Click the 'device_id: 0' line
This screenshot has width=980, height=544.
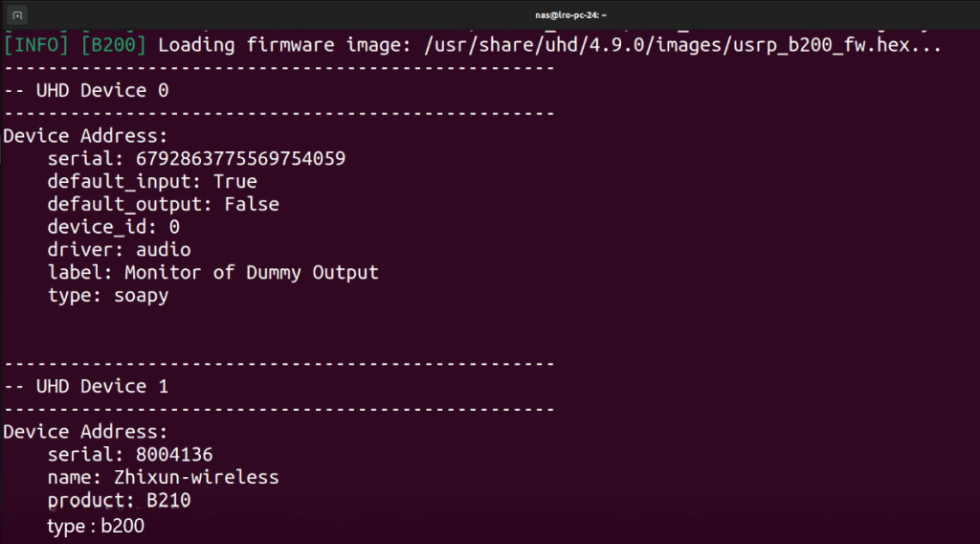113,227
